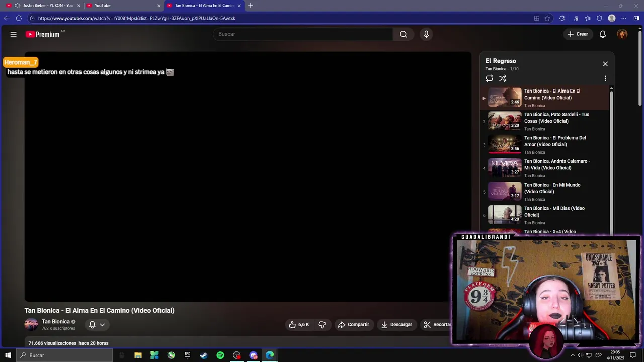Screen dimensions: 644x362
Task: Close the middle YouTube tab
Action: click(x=159, y=6)
